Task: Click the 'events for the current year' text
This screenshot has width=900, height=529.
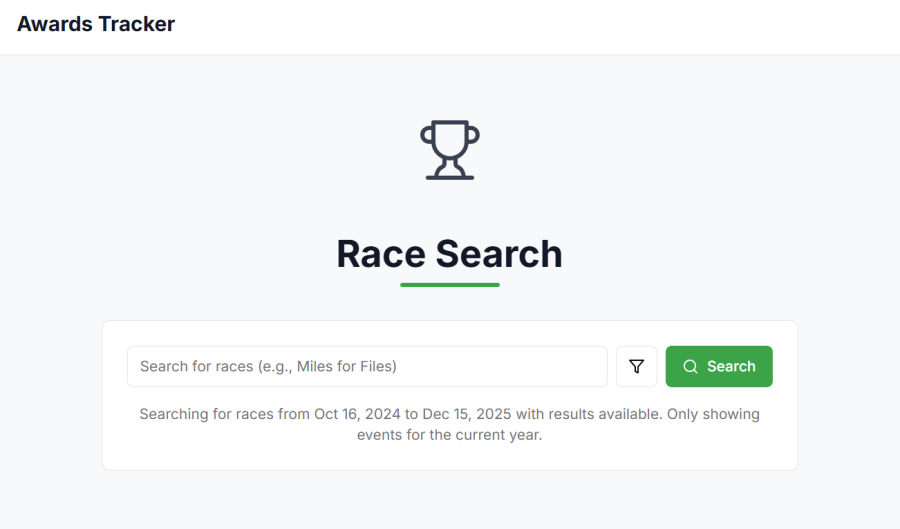Action: tap(449, 435)
